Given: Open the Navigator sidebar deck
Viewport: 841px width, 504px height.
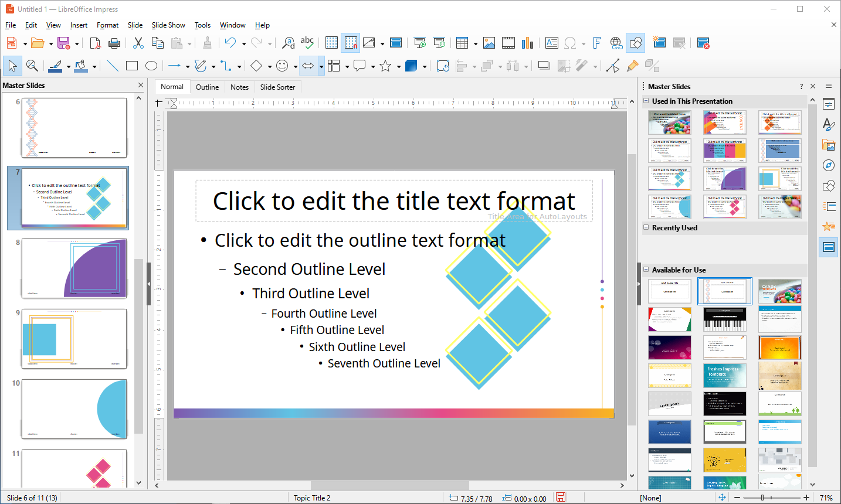Looking at the screenshot, I should click(829, 165).
